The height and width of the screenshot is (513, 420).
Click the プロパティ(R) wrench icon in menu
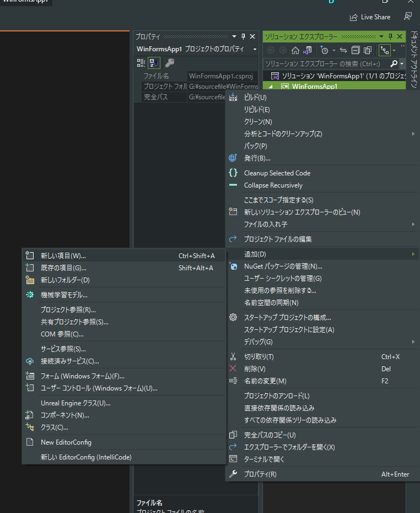233,474
